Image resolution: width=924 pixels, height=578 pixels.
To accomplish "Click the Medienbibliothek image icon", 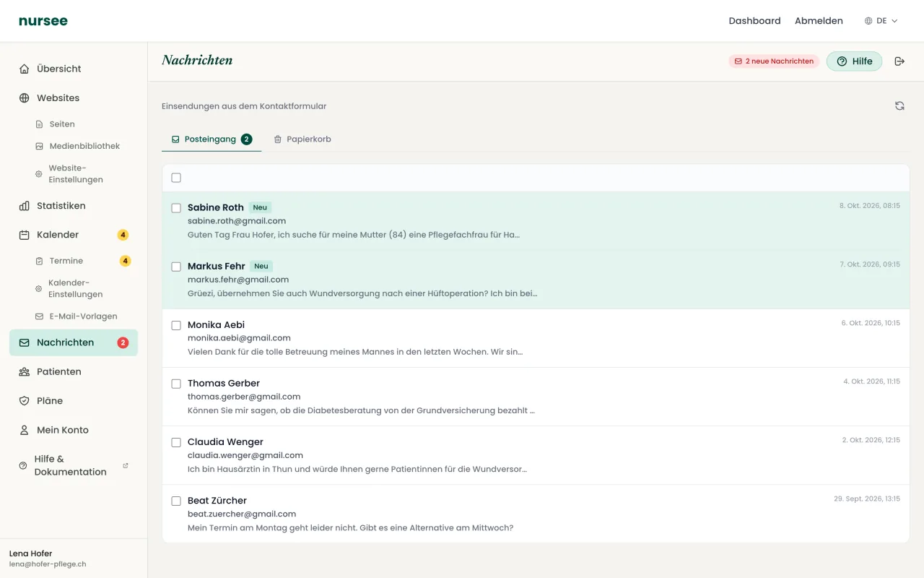I will (40, 146).
